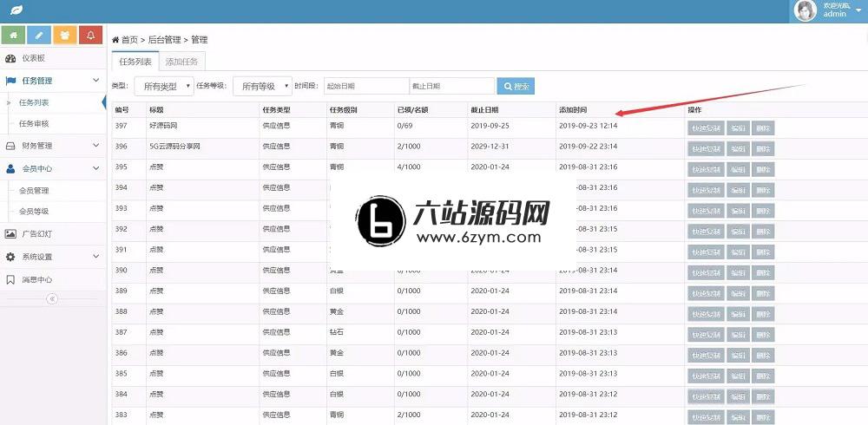The width and height of the screenshot is (868, 425).
Task: Open 仪表板 dashboard from sidebar
Action: [33, 58]
